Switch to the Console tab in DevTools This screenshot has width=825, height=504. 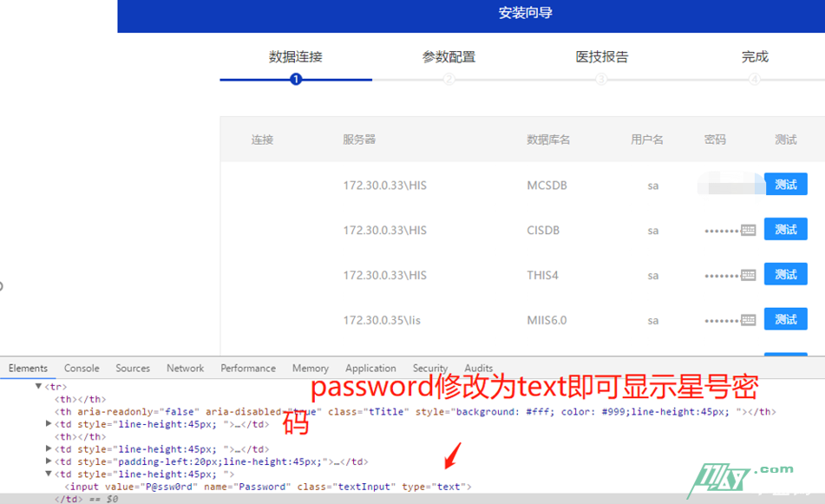coord(82,368)
